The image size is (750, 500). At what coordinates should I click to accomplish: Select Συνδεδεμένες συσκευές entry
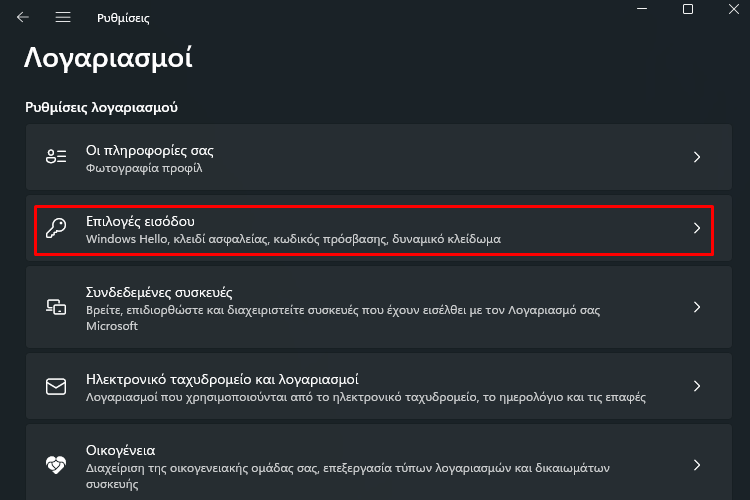point(379,307)
